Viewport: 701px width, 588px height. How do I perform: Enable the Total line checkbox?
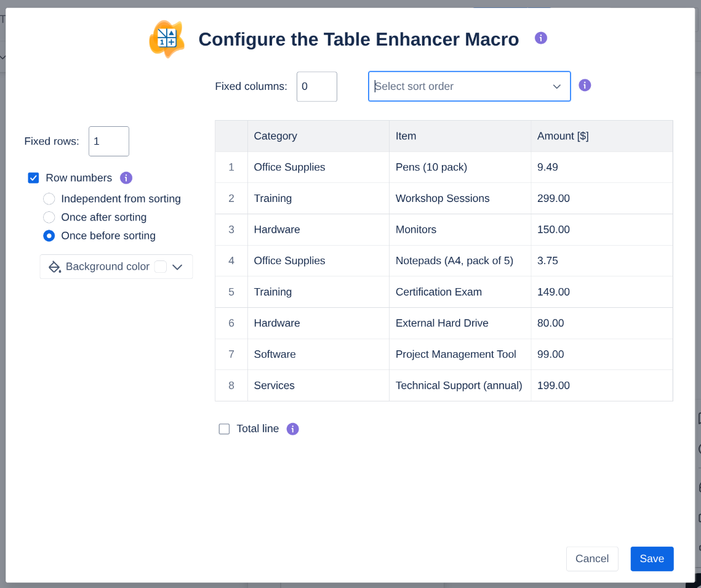[x=224, y=429]
